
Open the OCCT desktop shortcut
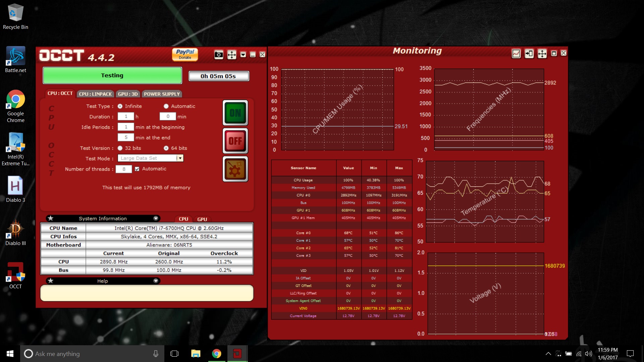tap(15, 276)
